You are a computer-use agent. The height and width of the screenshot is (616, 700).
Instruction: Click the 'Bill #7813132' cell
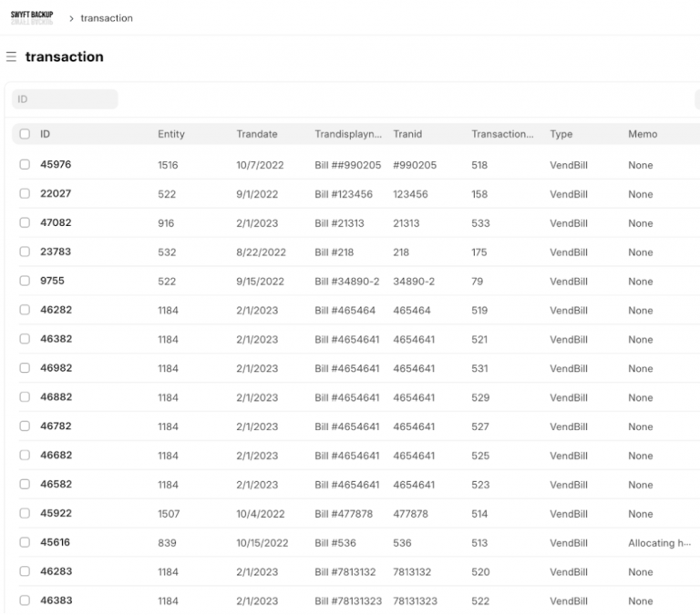click(x=345, y=572)
